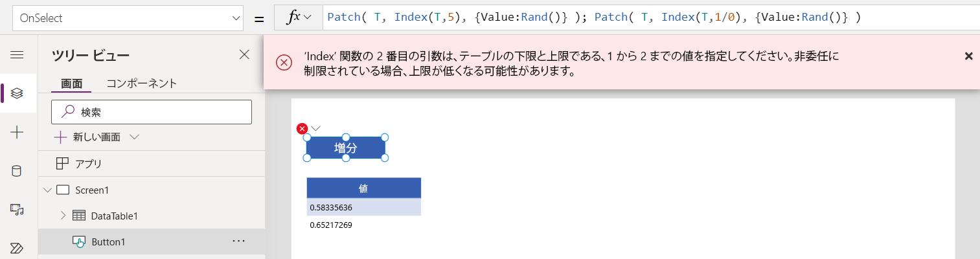Open the Media icon in left rail
This screenshot has width=980, height=259.
pyautogui.click(x=17, y=209)
